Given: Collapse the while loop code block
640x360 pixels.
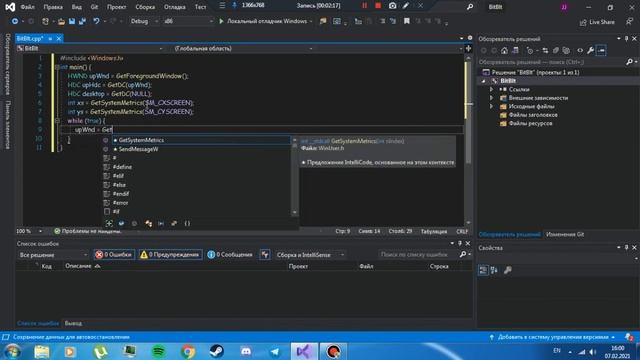Looking at the screenshot, I should (57, 121).
